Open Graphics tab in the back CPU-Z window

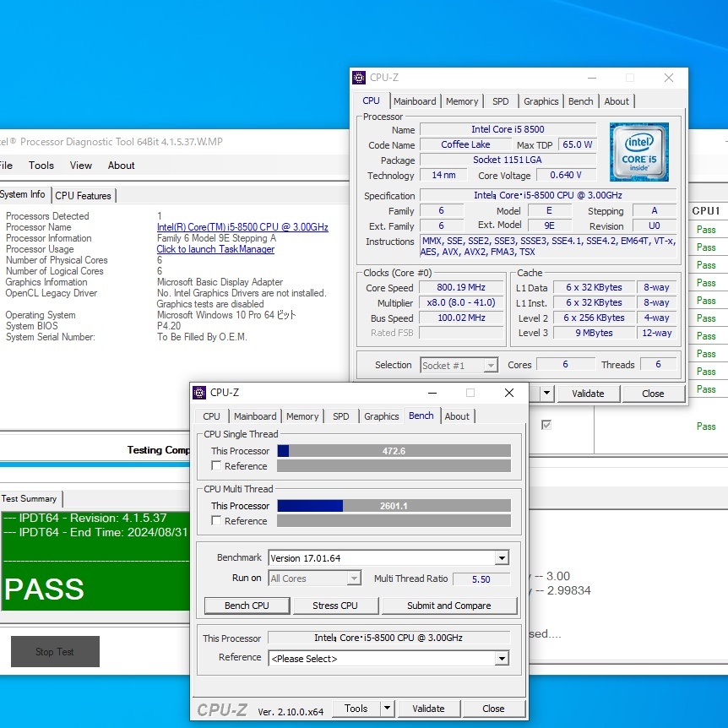[x=541, y=101]
